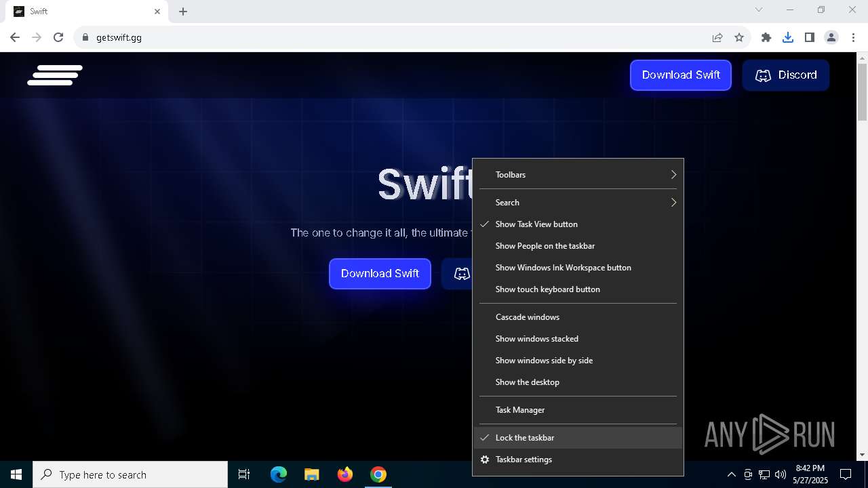Open the Chrome downloads icon
This screenshot has height=488, width=868.
pyautogui.click(x=788, y=37)
